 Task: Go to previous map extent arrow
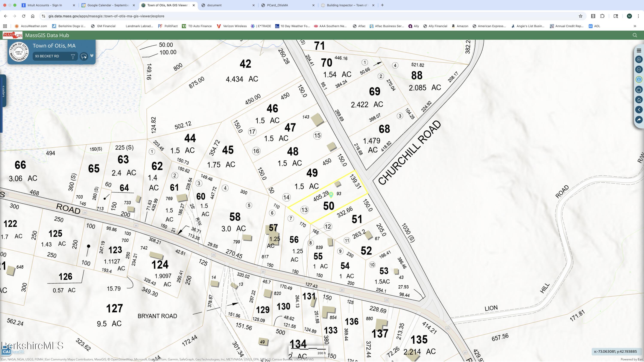(639, 110)
